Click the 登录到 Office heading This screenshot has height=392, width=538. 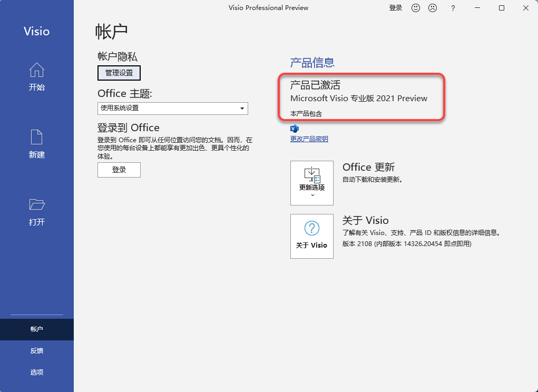pyautogui.click(x=129, y=128)
